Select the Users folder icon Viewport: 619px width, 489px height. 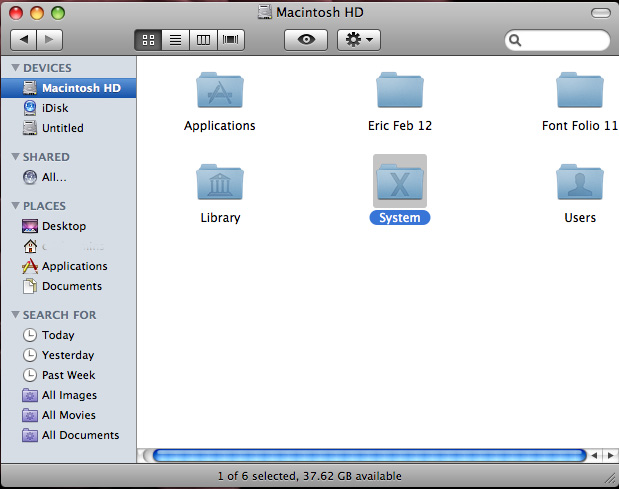click(x=580, y=182)
